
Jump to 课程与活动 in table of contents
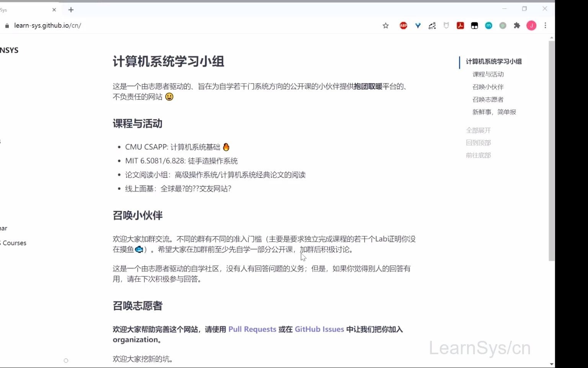488,74
